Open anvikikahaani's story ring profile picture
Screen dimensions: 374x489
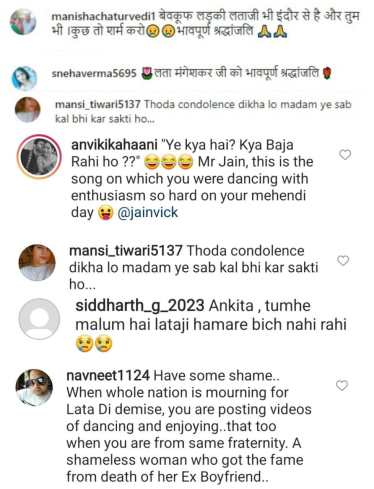click(39, 157)
